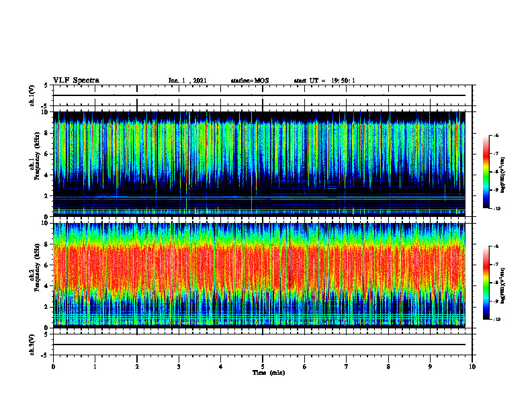Click time axis tick label '9'

[430, 367]
